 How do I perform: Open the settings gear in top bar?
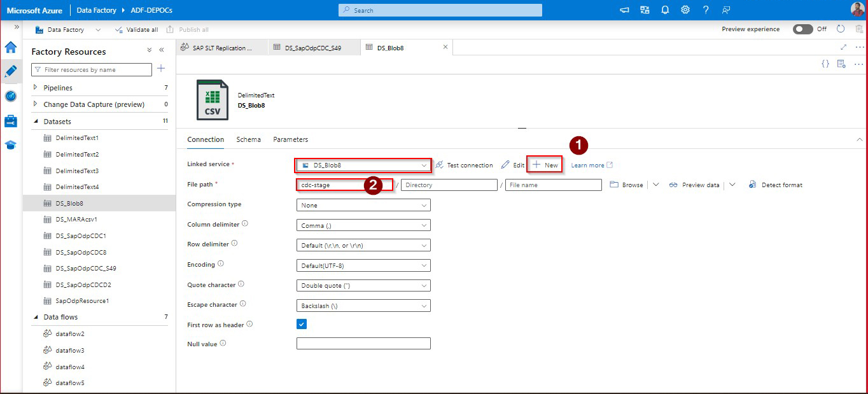(685, 10)
